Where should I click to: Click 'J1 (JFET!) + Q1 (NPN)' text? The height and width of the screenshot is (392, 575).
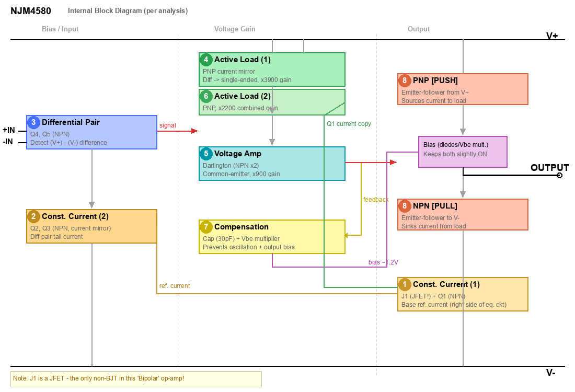pos(433,296)
